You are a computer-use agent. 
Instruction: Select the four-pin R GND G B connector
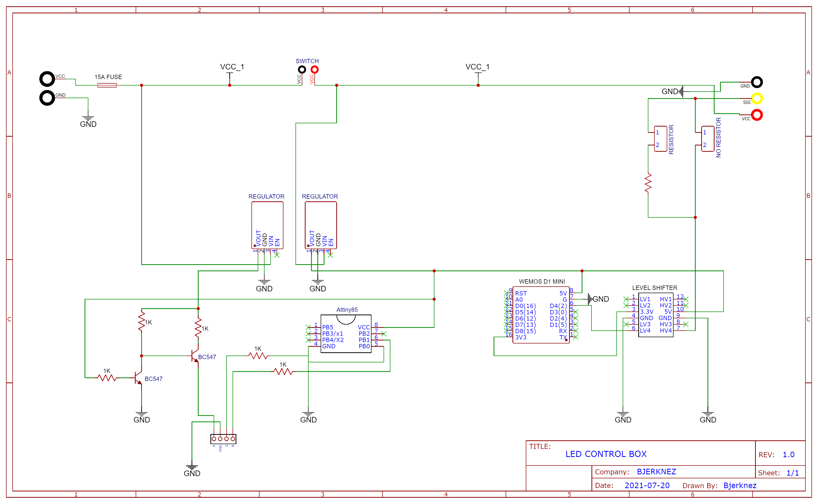(223, 439)
